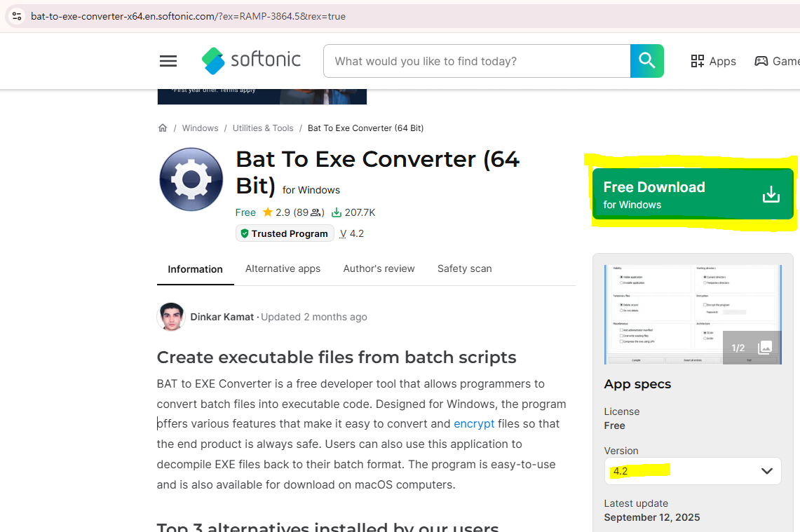Open the Apps grid icon
This screenshot has height=532, width=800.
[x=697, y=61]
